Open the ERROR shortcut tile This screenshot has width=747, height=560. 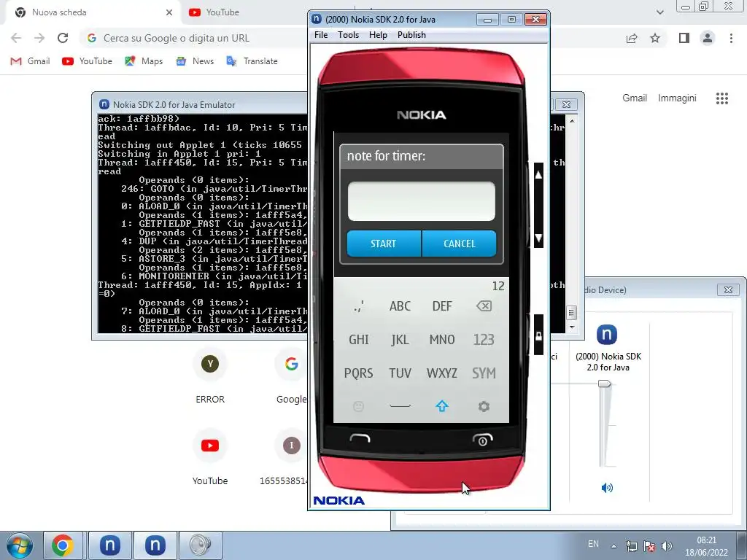(x=210, y=377)
